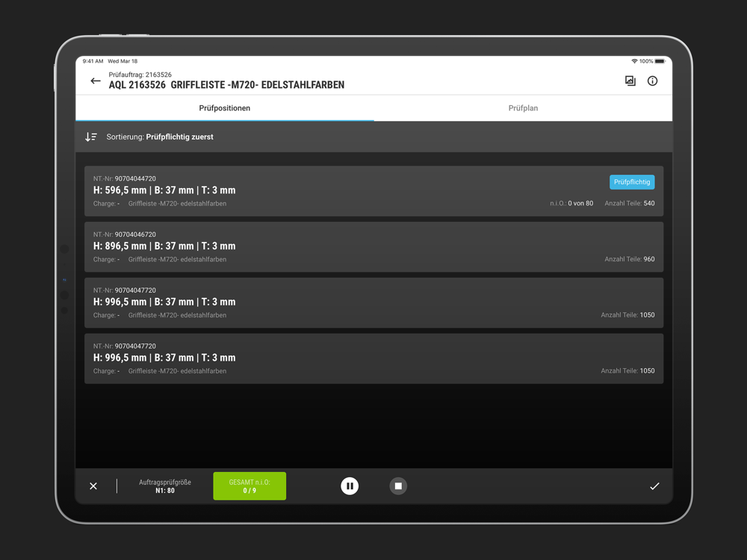Switch to the Prüfplan tab
Image resolution: width=747 pixels, height=560 pixels.
click(x=523, y=108)
